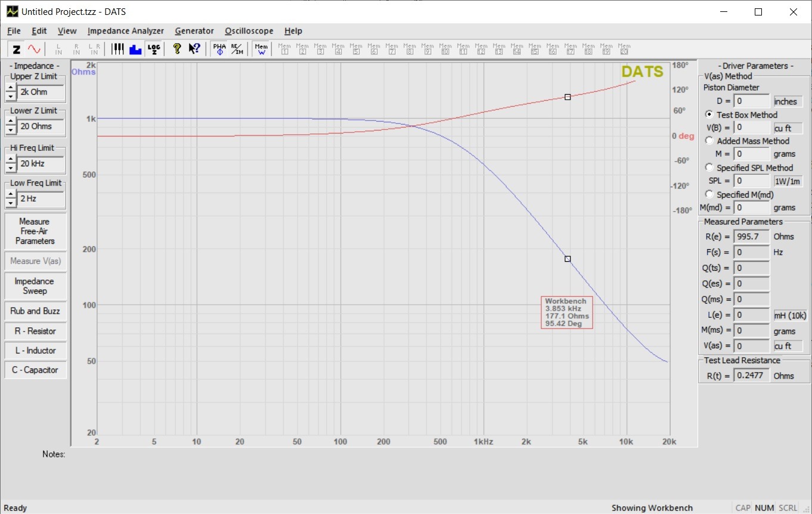
Task: Open the Generator menu
Action: pos(194,31)
